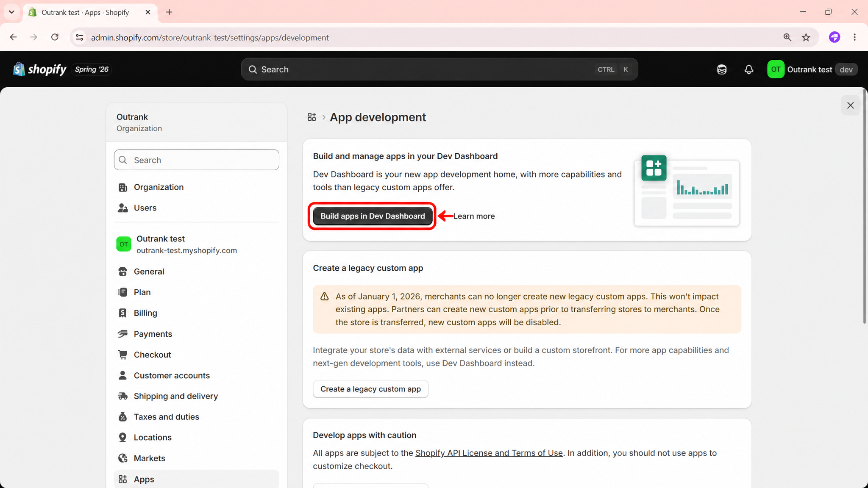
Task: Click the Dev Dashboard illustration thumbnail
Action: click(687, 190)
